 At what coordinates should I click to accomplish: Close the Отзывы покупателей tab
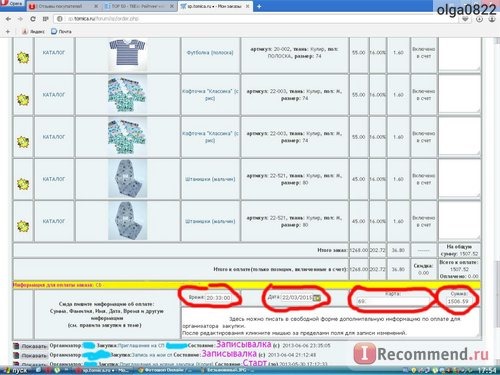[x=96, y=6]
